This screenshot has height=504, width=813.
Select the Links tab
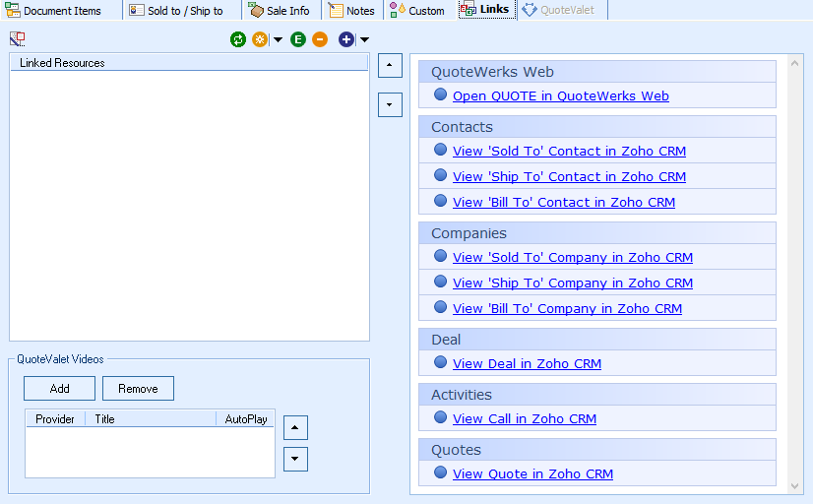pos(485,9)
